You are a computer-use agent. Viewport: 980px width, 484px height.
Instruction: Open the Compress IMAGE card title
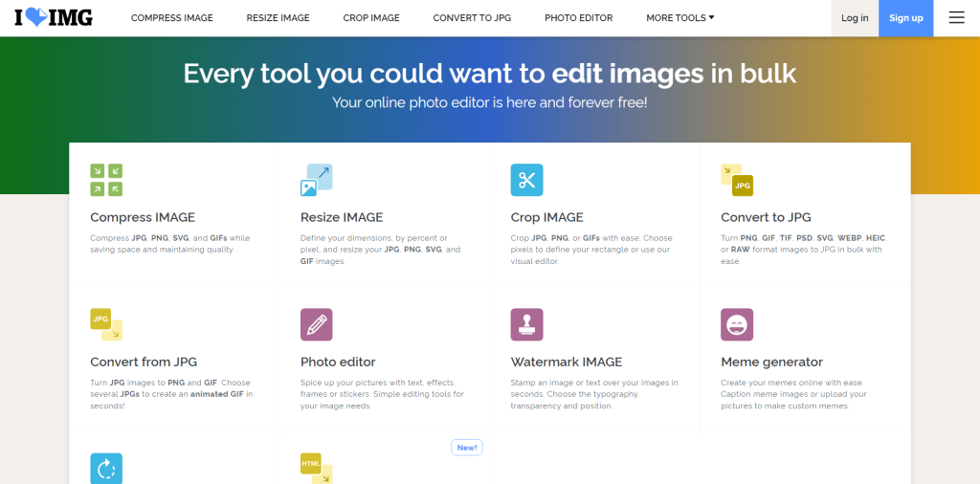[143, 217]
